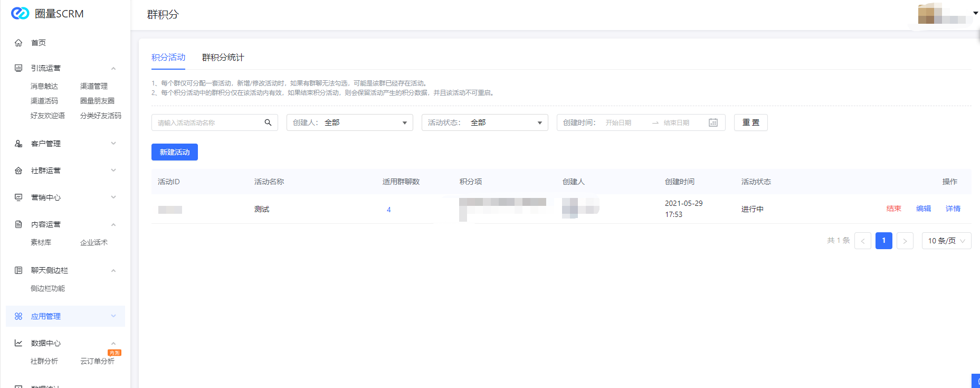Go to previous page arrow
980x388 pixels.
click(x=862, y=241)
